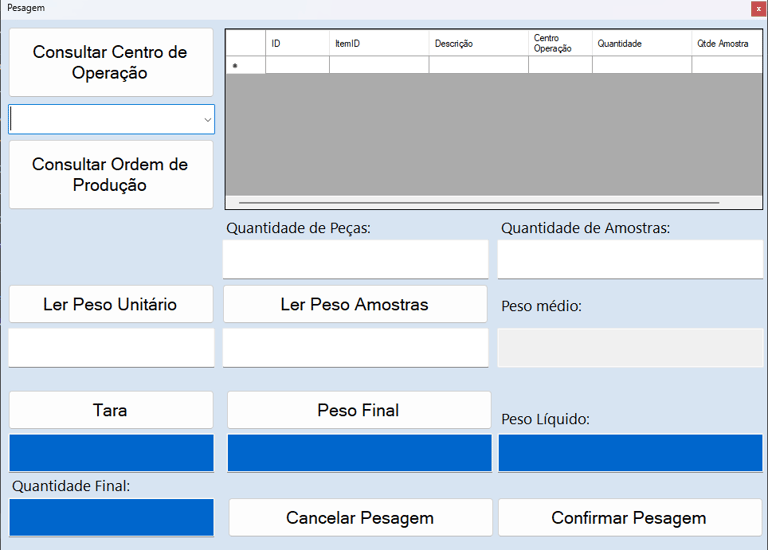Click the Peso médio read-only field
This screenshot has width=768, height=550.
tap(630, 348)
